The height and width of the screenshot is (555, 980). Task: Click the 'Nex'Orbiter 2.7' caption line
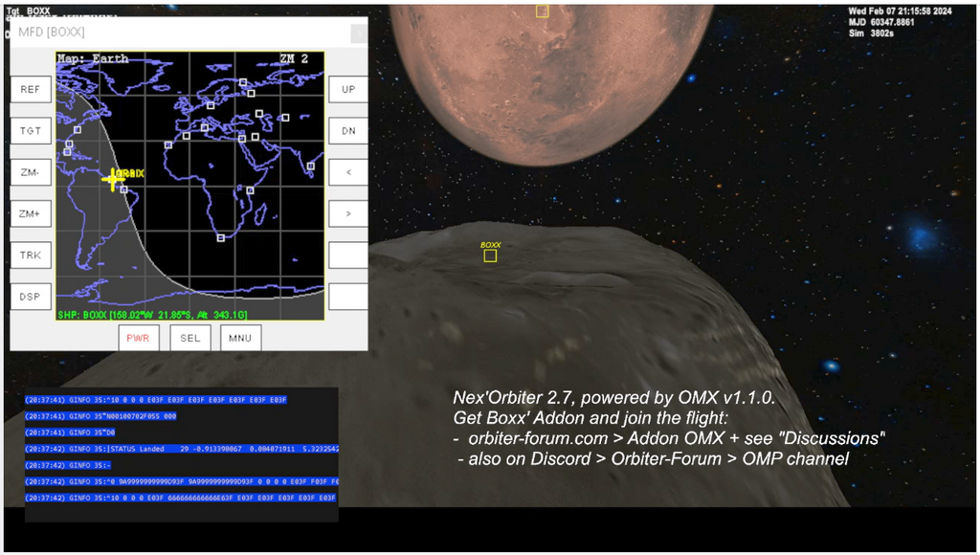(614, 398)
